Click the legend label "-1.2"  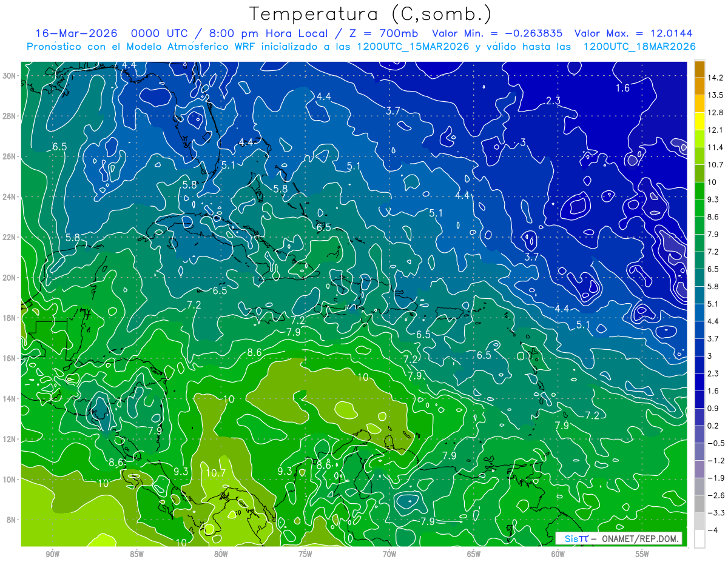click(716, 460)
